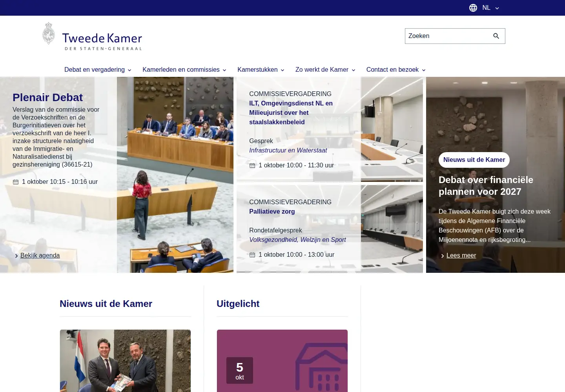Open the plenary hall debate photo
This screenshot has height=392, width=565.
click(175, 175)
